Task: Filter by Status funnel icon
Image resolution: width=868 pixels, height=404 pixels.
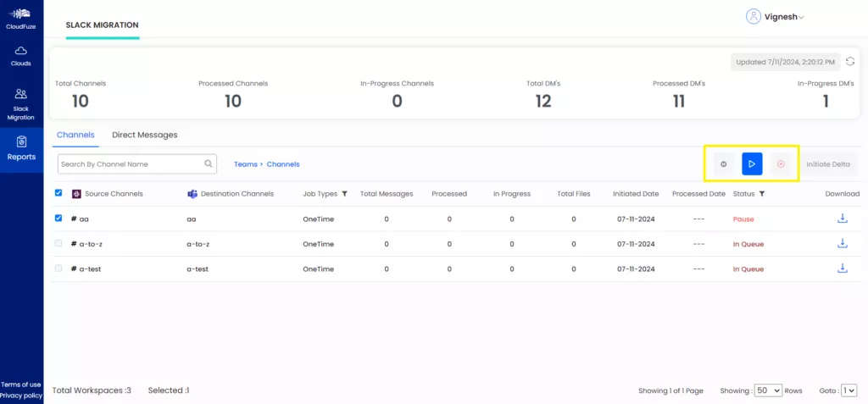Action: click(x=762, y=194)
